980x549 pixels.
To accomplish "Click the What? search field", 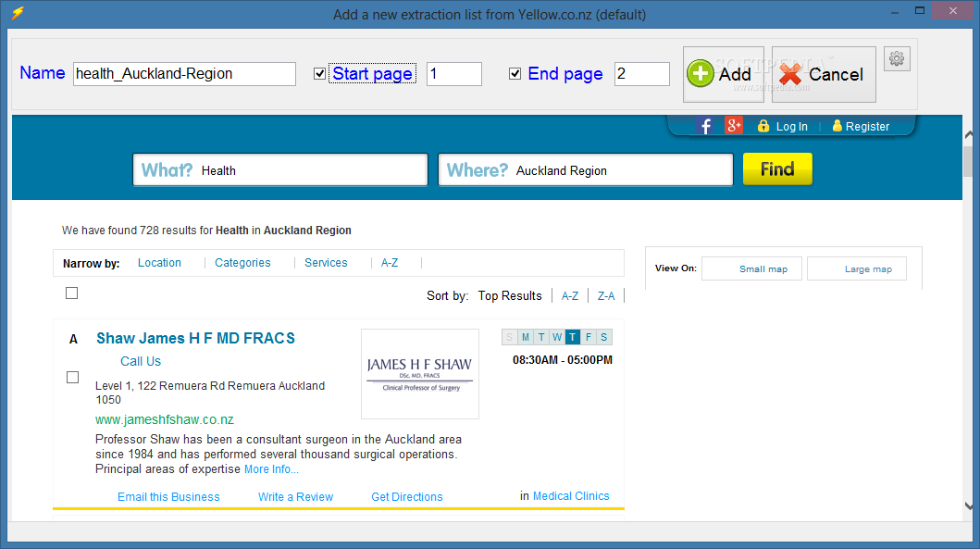I will [280, 170].
